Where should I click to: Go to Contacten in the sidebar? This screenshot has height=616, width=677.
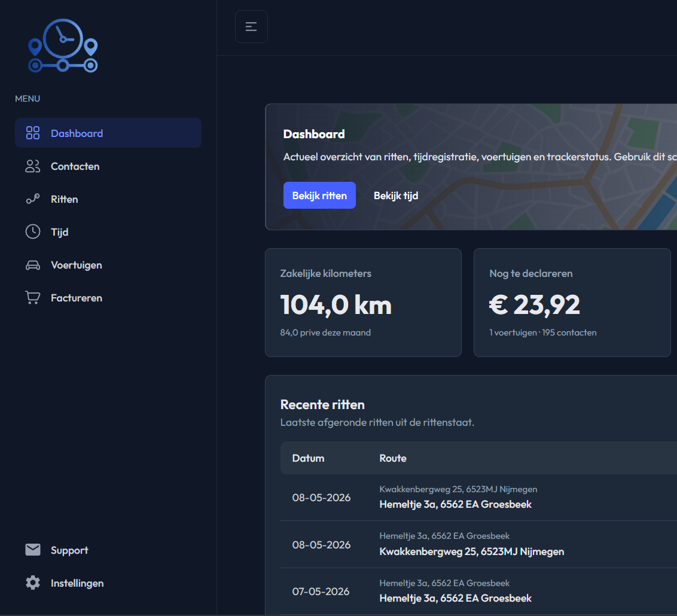coord(108,166)
